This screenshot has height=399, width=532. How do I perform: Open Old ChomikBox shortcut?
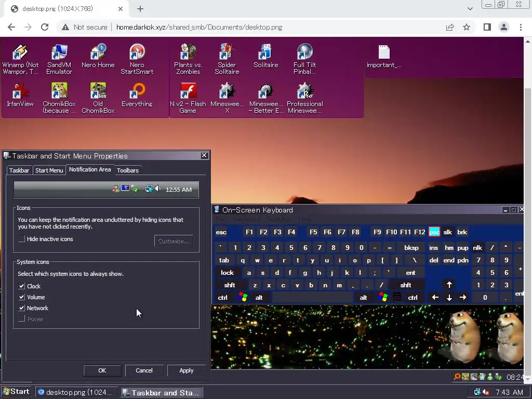pos(98,98)
